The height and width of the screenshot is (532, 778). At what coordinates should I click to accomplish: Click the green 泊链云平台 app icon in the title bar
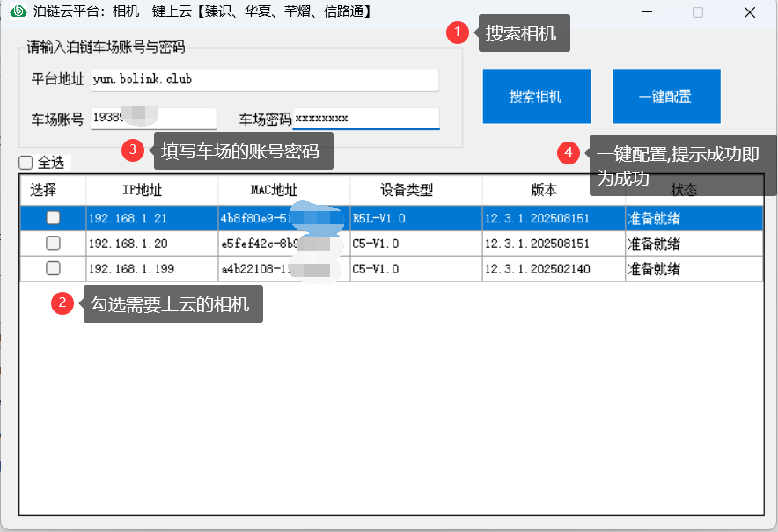18,11
